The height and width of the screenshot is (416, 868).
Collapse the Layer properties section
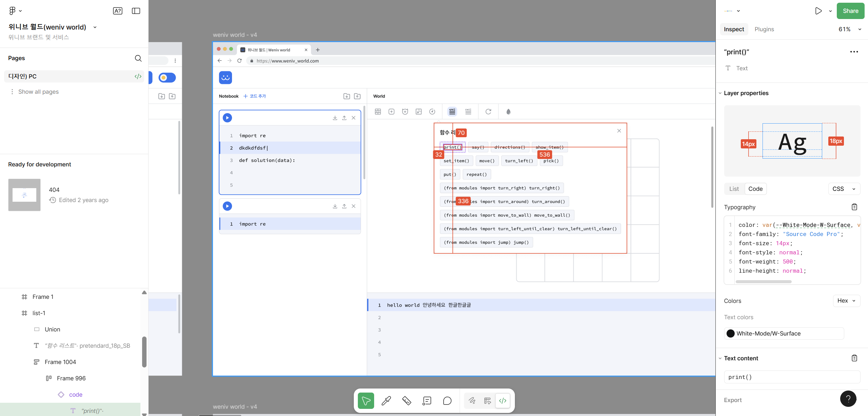point(720,93)
